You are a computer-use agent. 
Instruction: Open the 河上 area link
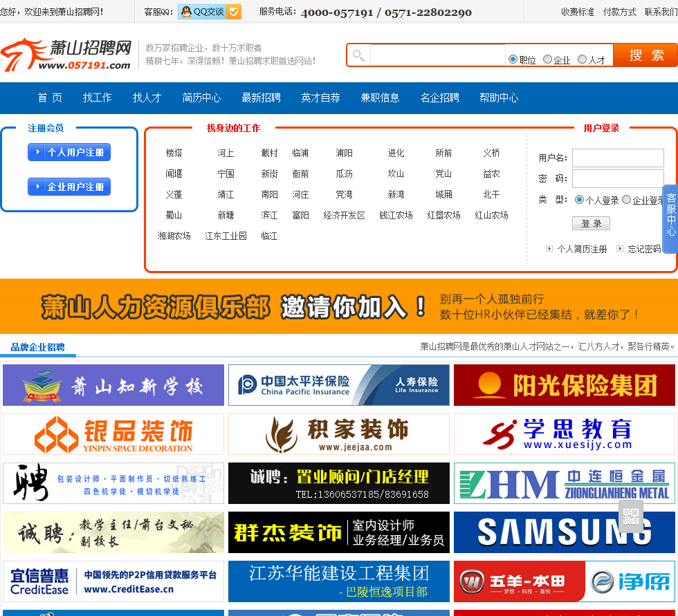[x=226, y=153]
